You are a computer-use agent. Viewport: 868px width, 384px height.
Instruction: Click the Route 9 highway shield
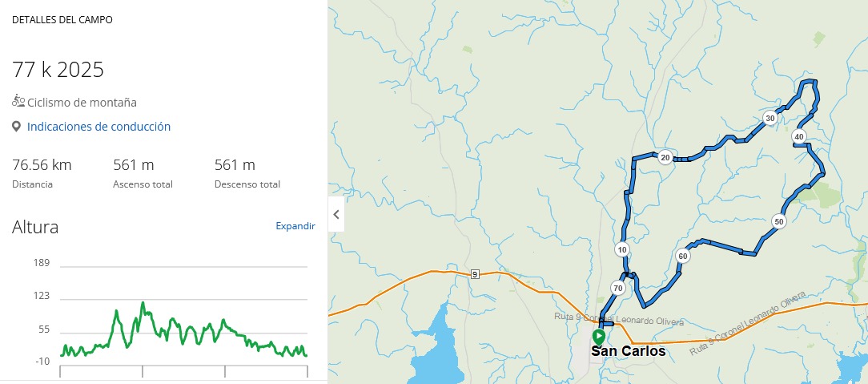475,273
